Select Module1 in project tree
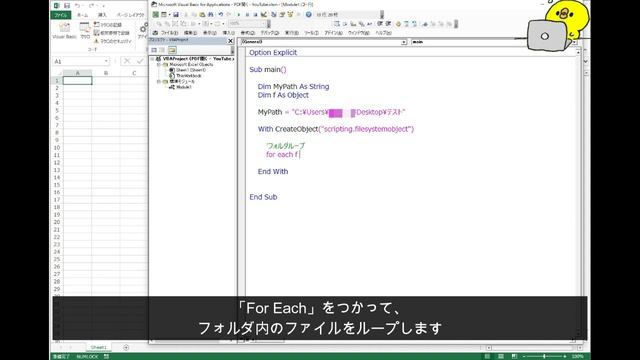The width and height of the screenshot is (640, 360). [184, 87]
